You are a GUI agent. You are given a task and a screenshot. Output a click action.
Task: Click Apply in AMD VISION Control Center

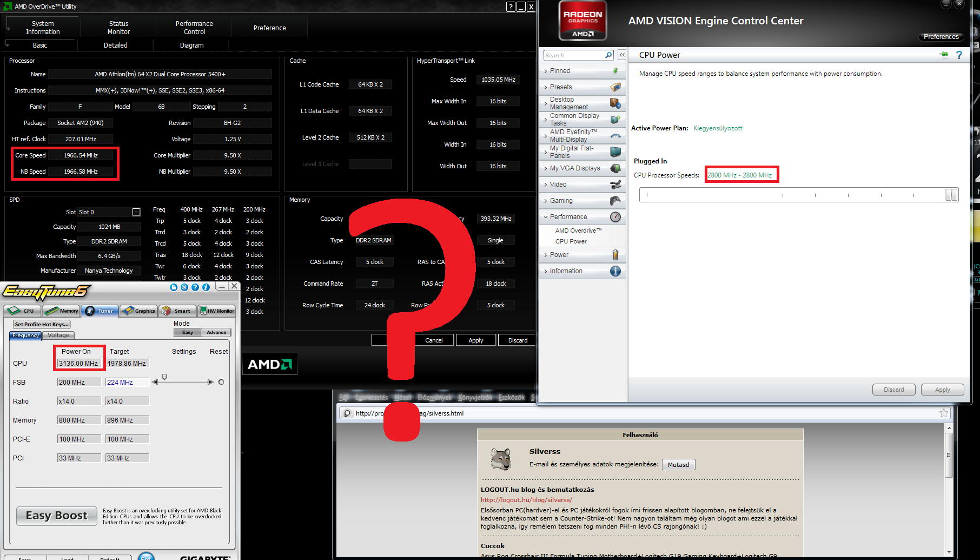coord(943,390)
